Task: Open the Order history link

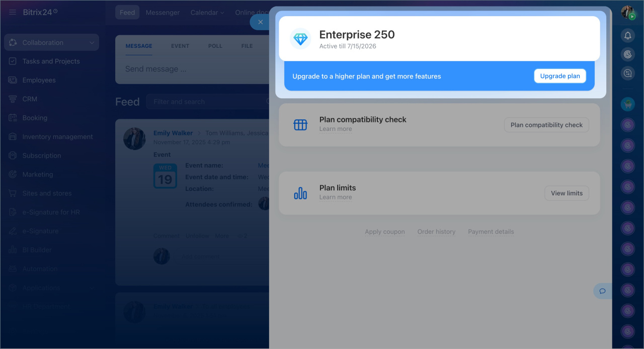Action: click(x=436, y=232)
